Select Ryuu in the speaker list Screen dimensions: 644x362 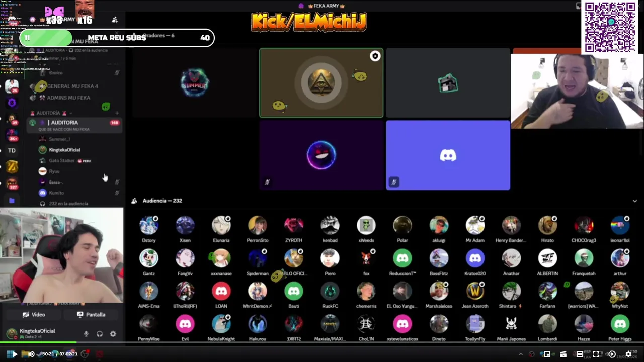pos(54,171)
